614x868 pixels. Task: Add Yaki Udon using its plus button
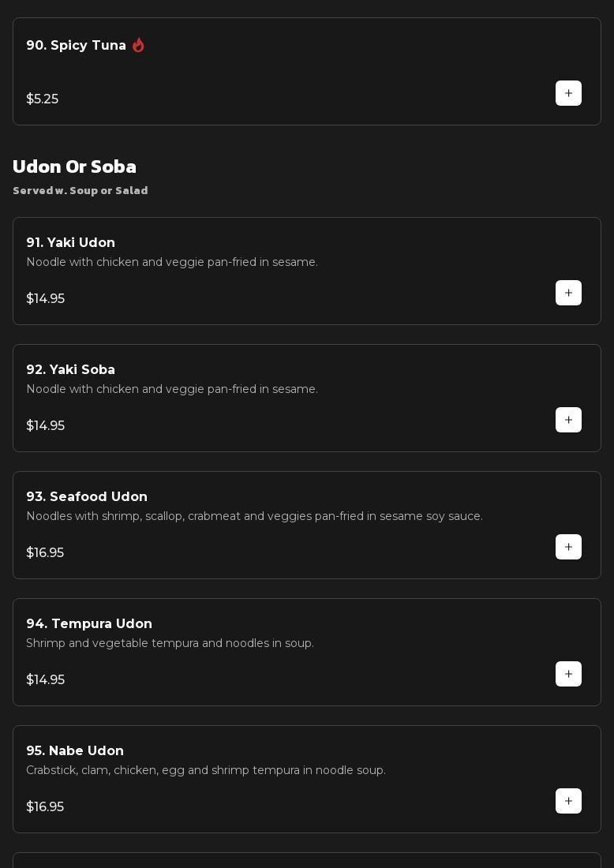568,293
